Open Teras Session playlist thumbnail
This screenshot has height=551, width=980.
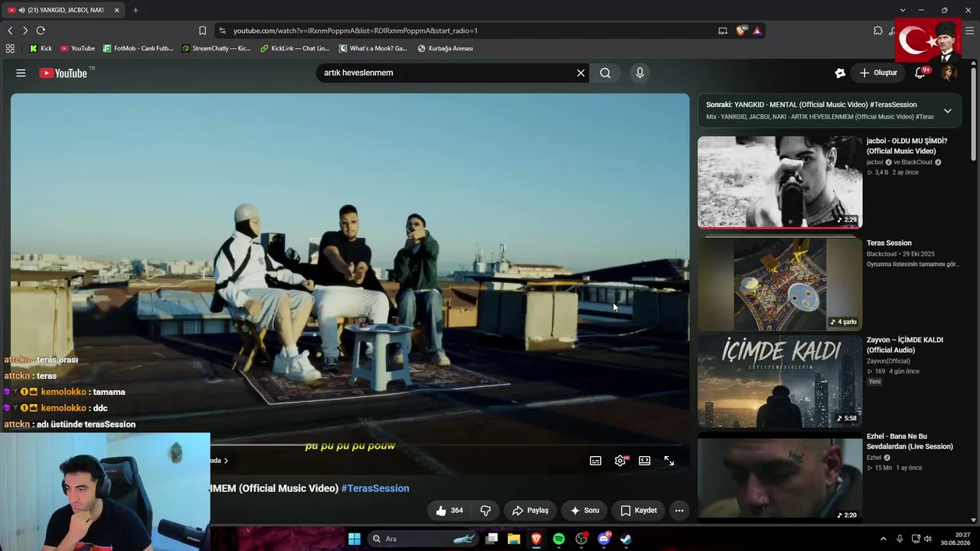[x=779, y=283]
